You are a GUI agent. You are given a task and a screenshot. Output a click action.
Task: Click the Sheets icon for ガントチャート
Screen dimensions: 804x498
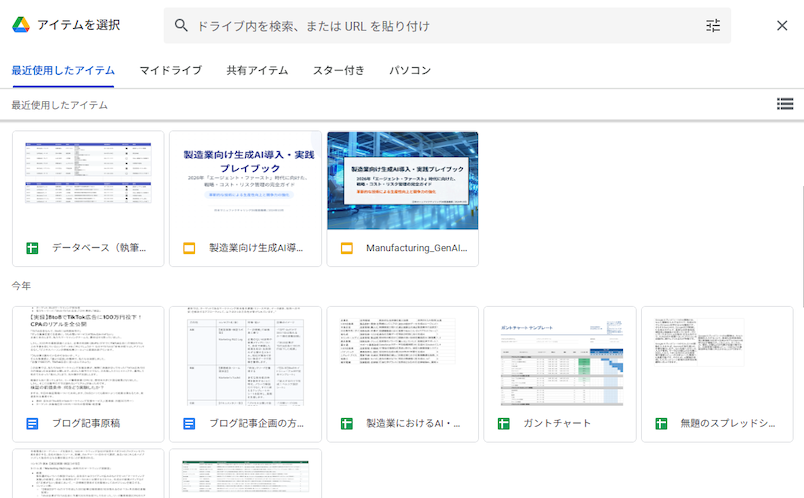(504, 424)
